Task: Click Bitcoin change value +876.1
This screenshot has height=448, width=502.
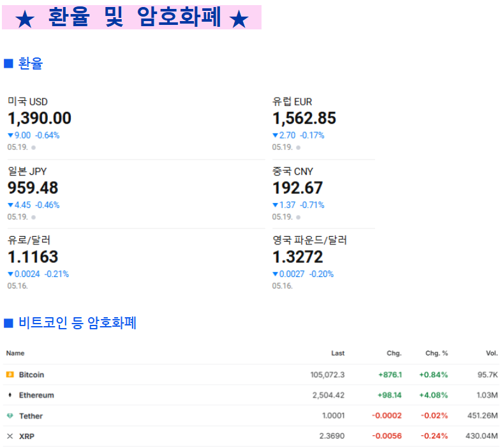Action: pos(390,375)
